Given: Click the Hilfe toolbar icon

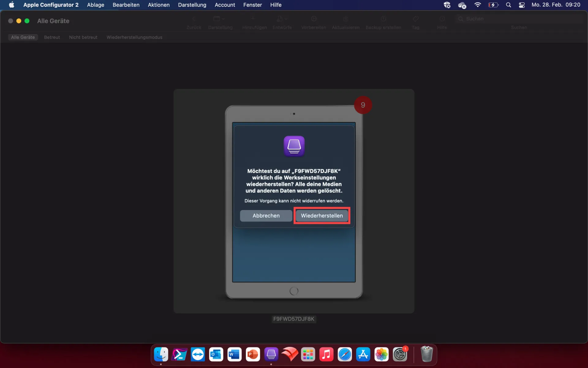Looking at the screenshot, I should [442, 19].
